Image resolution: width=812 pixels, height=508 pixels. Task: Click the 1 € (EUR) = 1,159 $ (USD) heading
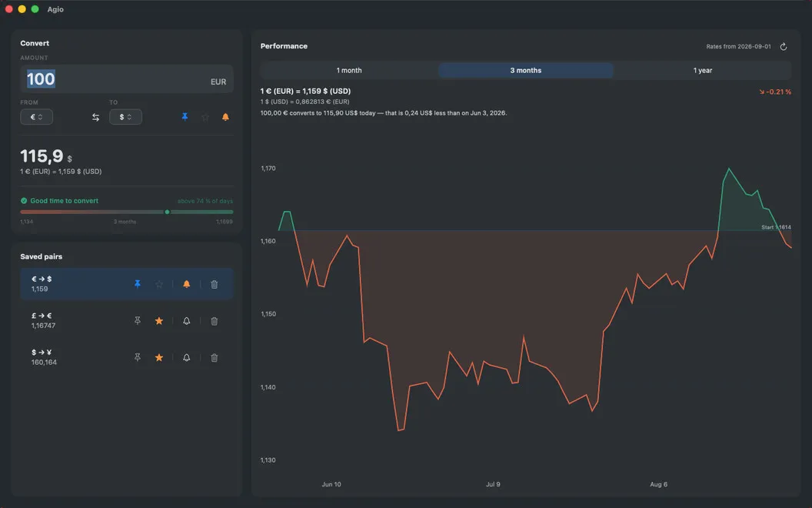tap(305, 92)
